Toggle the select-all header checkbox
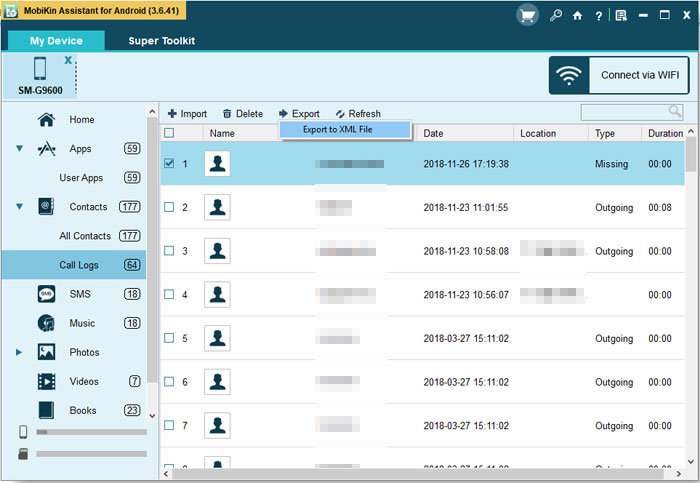700x483 pixels. pyautogui.click(x=169, y=133)
